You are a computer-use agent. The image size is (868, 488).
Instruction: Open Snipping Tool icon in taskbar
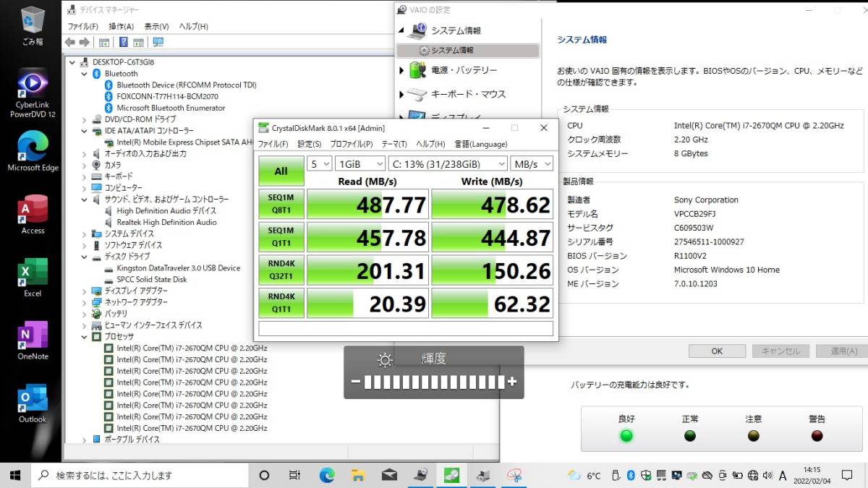point(515,475)
